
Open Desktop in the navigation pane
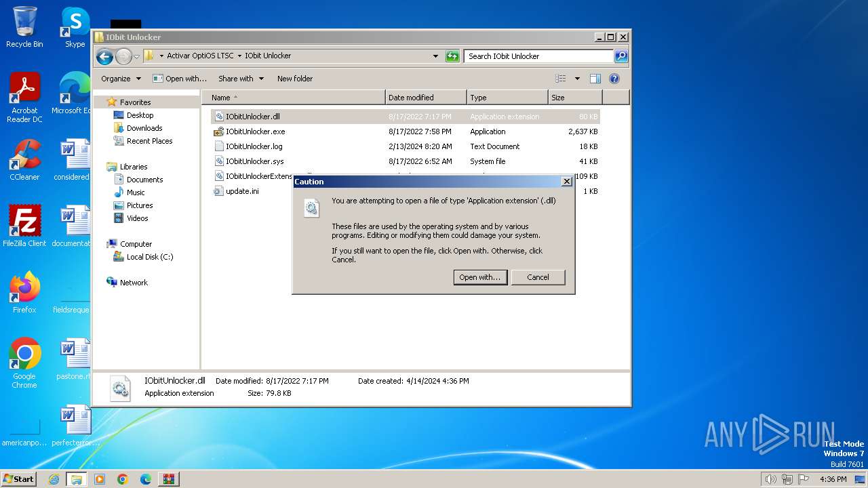140,115
